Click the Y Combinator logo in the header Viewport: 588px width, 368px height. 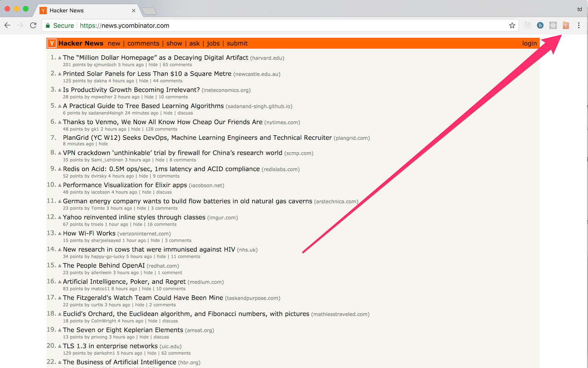[52, 43]
